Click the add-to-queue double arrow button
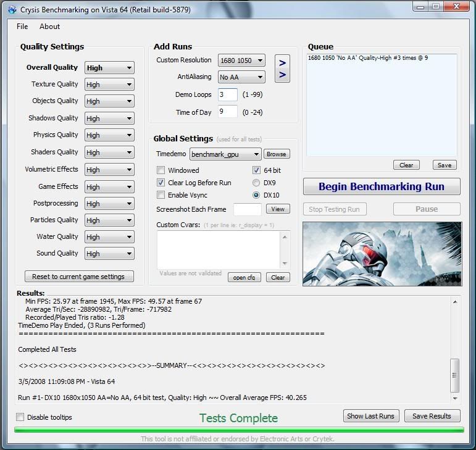Viewport: 476px width, 450px height. (x=282, y=69)
